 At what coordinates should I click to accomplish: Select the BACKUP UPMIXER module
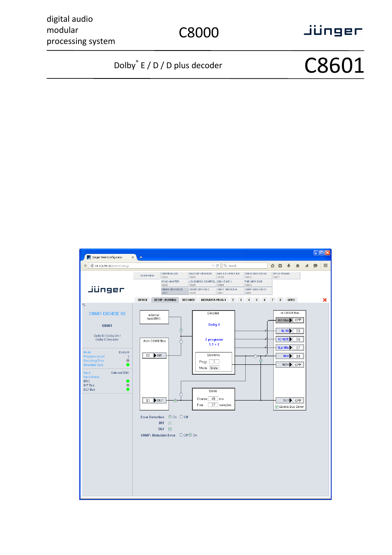point(203,275)
